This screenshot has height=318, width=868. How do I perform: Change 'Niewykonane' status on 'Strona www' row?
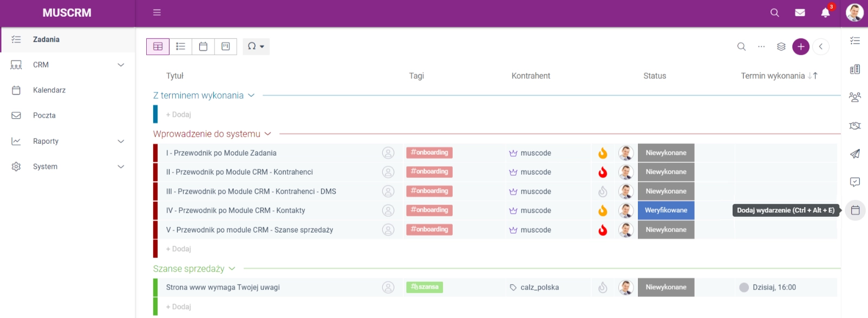click(666, 287)
